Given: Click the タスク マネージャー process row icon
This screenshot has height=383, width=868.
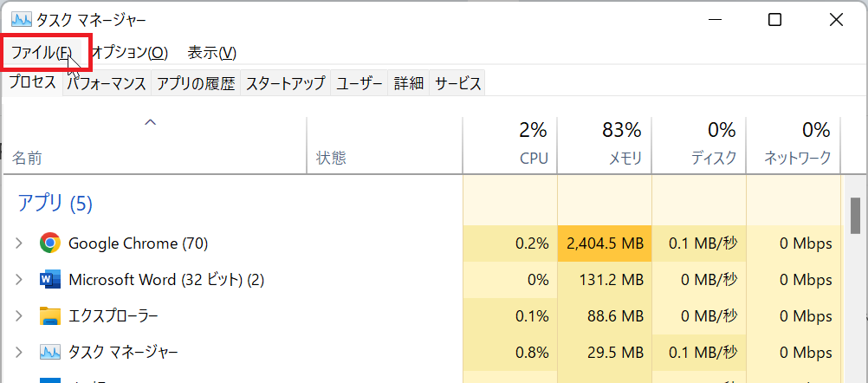Looking at the screenshot, I should point(50,352).
